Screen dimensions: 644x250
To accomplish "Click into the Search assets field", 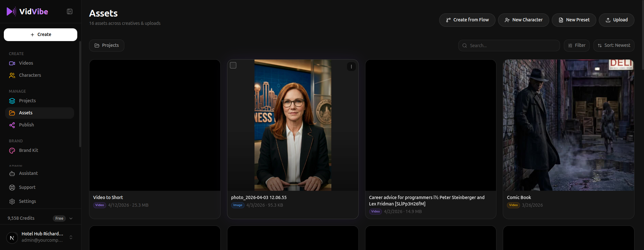I will (512, 46).
